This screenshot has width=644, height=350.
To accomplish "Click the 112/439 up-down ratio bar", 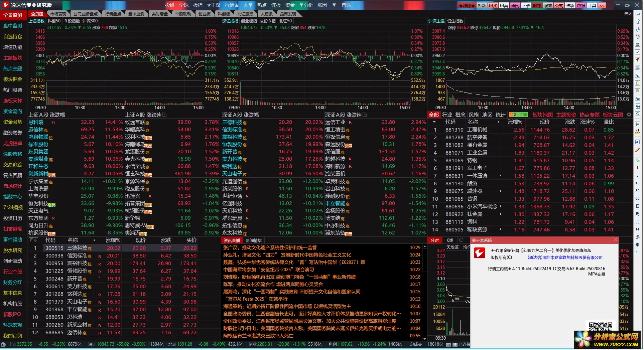I will [x=518, y=115].
